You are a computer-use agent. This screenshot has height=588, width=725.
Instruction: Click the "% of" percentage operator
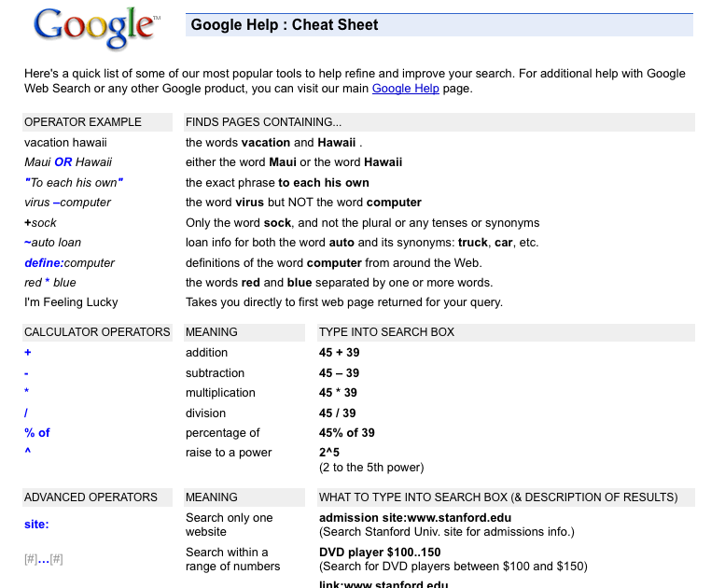tap(37, 433)
